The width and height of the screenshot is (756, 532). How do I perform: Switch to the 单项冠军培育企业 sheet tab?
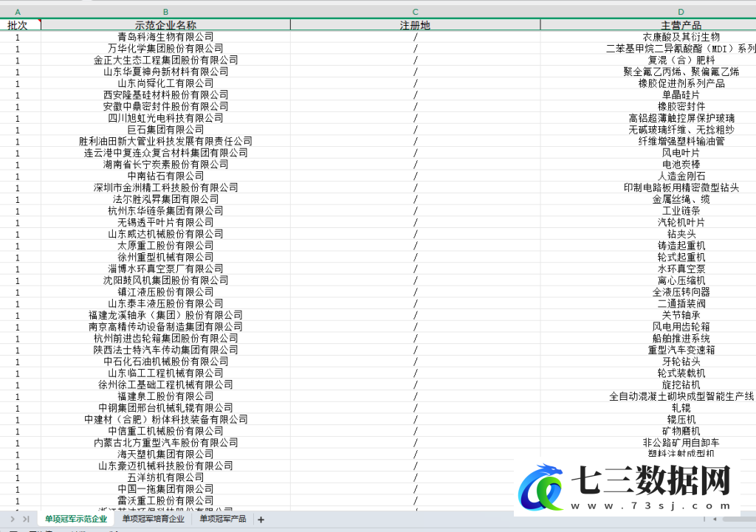tap(154, 519)
